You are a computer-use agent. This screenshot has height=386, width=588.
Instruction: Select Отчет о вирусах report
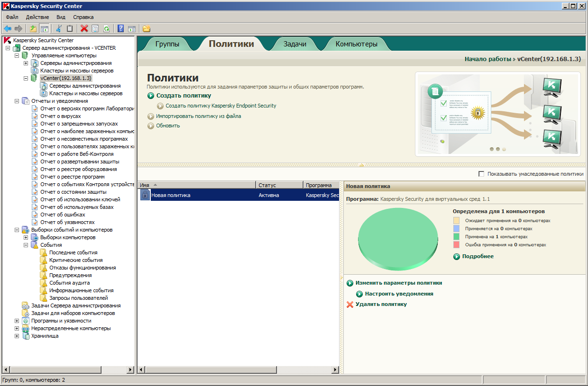coord(61,116)
